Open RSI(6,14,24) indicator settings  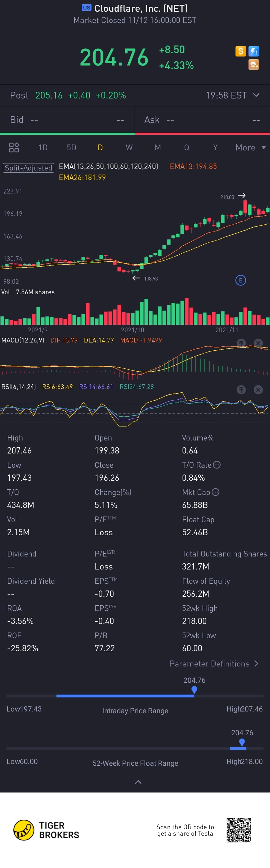18,387
